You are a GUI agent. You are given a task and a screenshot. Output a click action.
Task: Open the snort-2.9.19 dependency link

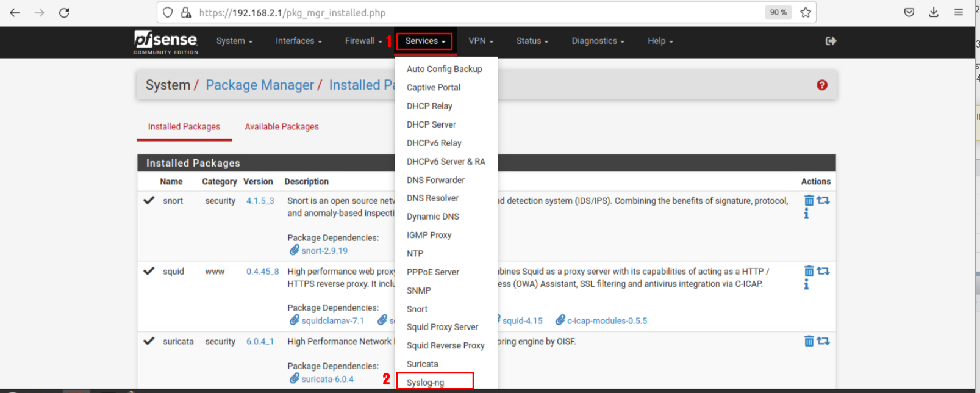tap(324, 251)
